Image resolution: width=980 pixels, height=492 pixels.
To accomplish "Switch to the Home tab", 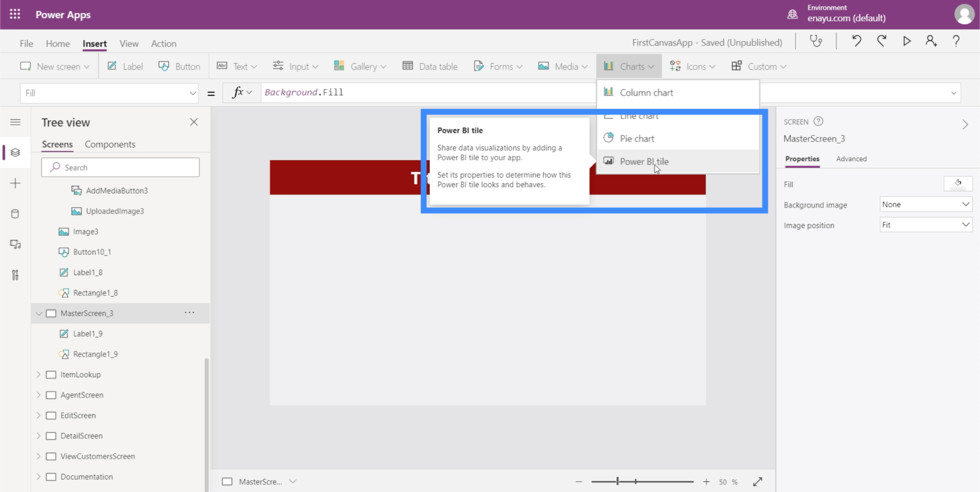I will pos(58,43).
